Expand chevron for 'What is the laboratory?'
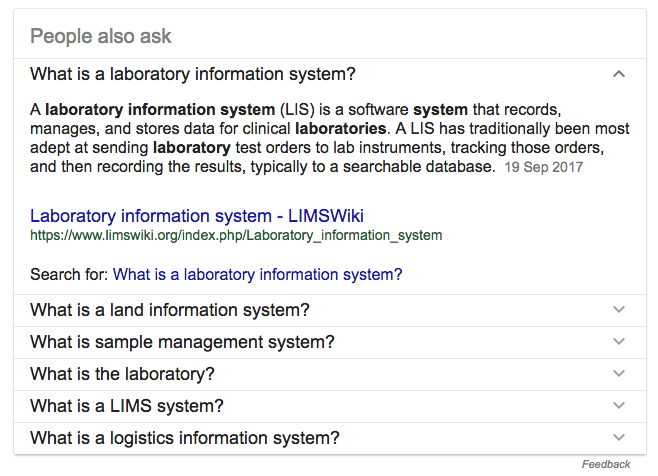The height and width of the screenshot is (476, 658). pyautogui.click(x=619, y=374)
